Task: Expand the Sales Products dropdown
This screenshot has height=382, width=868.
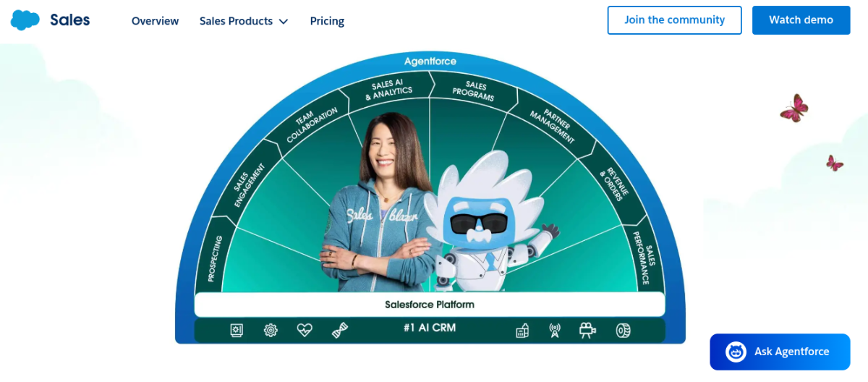Action: click(x=244, y=21)
